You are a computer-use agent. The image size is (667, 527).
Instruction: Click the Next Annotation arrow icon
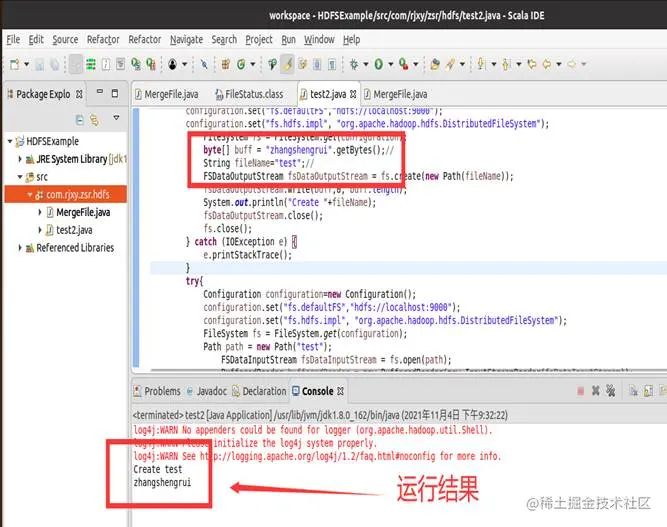coord(481,64)
